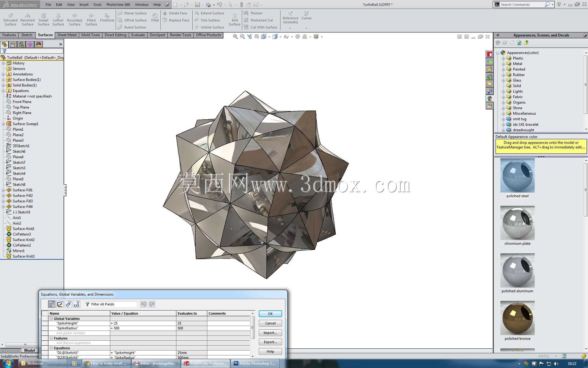588x368 pixels.
Task: Expand the History node in feature tree
Action: [3, 63]
